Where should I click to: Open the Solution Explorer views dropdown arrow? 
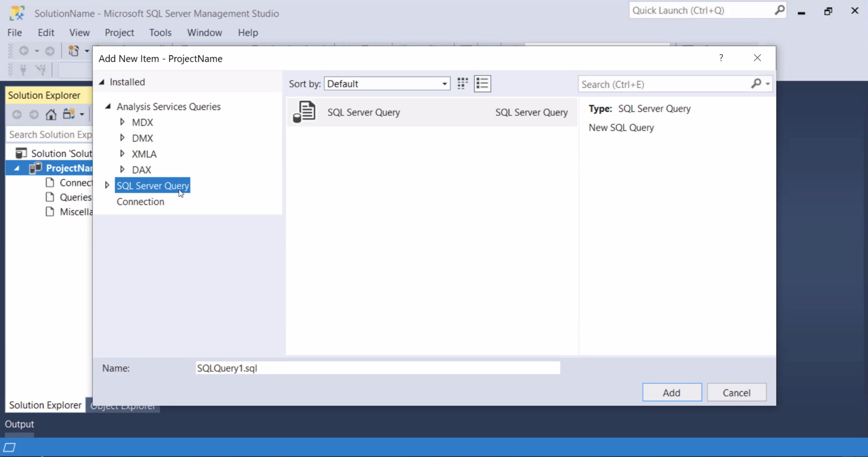(81, 115)
